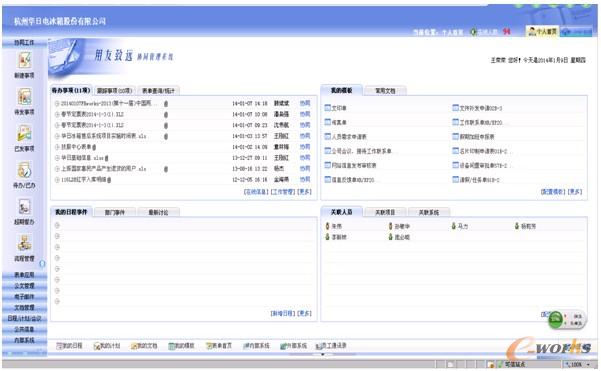Click the person icon next to 孙敏华
The width and height of the screenshot is (601, 371).
(x=391, y=226)
